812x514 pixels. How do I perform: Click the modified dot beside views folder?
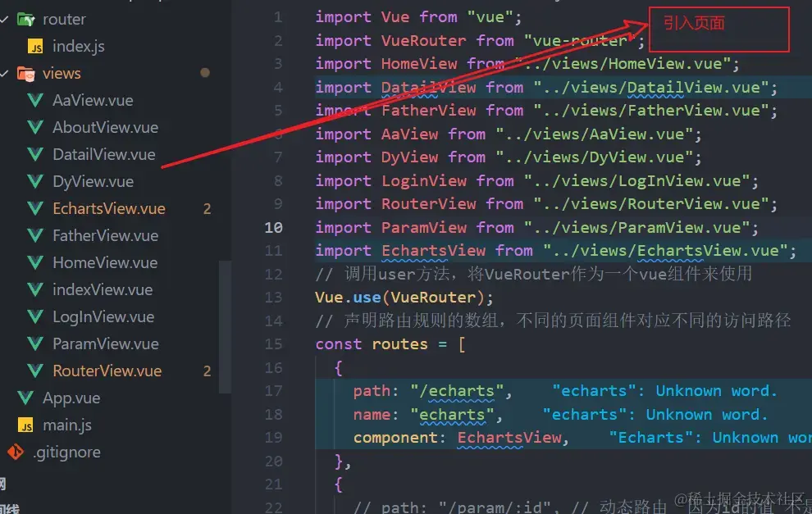[205, 73]
